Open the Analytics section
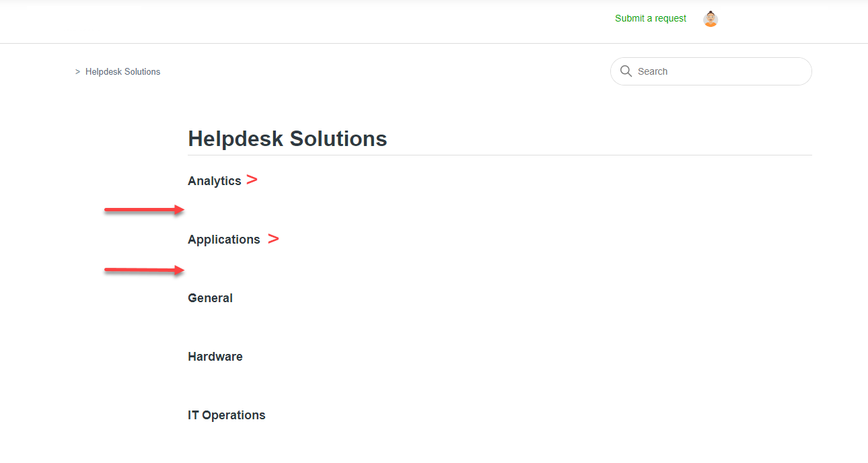868x463 pixels. [214, 181]
